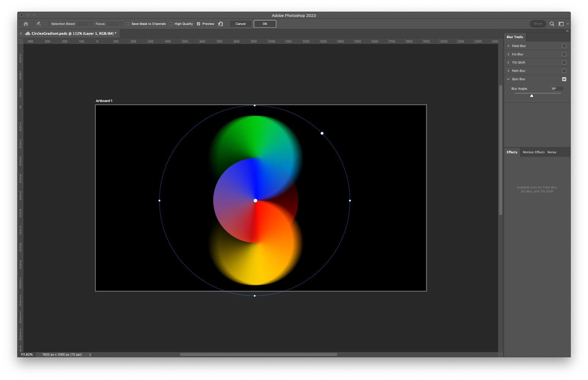
Task: Collapse panels with the double-arrow icon
Action: click(567, 31)
